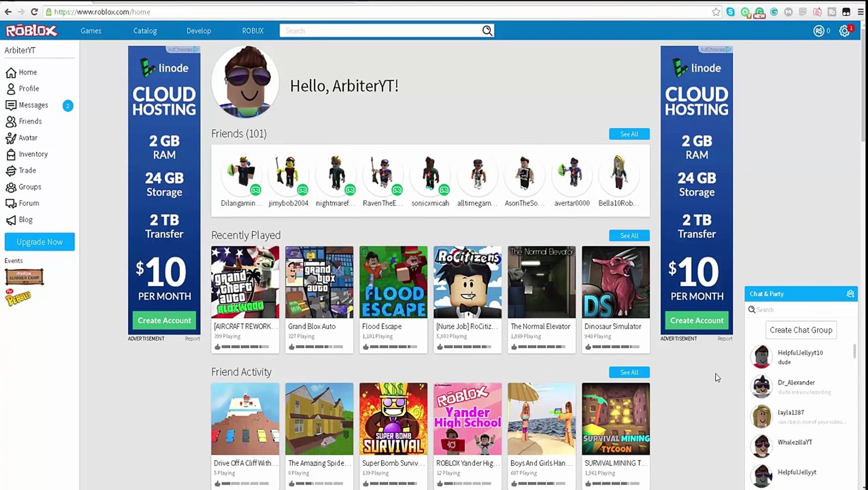Click the Skype extension icon
The height and width of the screenshot is (490, 868).
pos(730,12)
